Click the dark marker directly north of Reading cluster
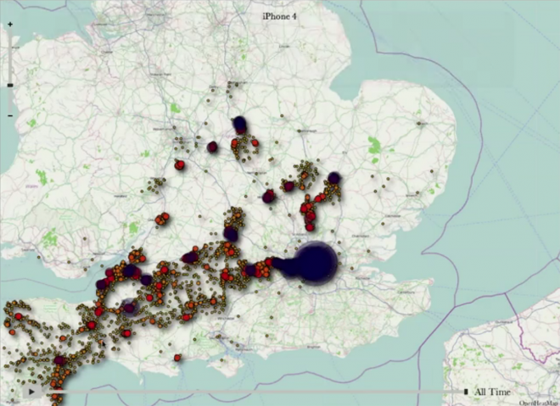Viewport: 560px width, 406px height. [x=231, y=234]
